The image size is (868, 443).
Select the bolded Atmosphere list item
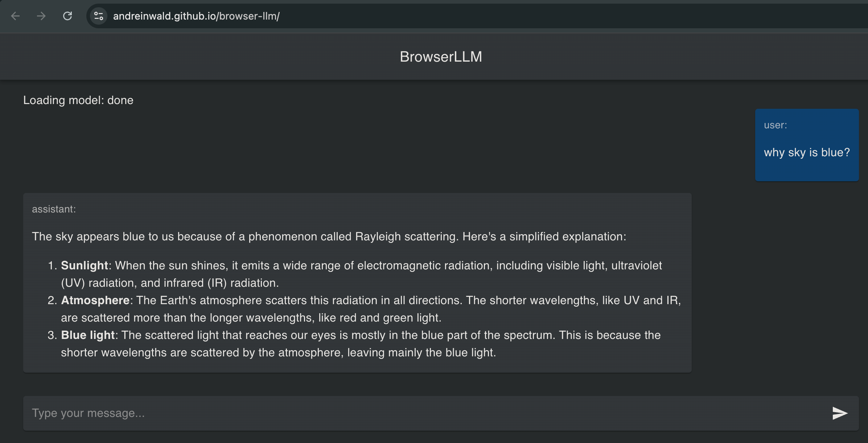click(95, 300)
